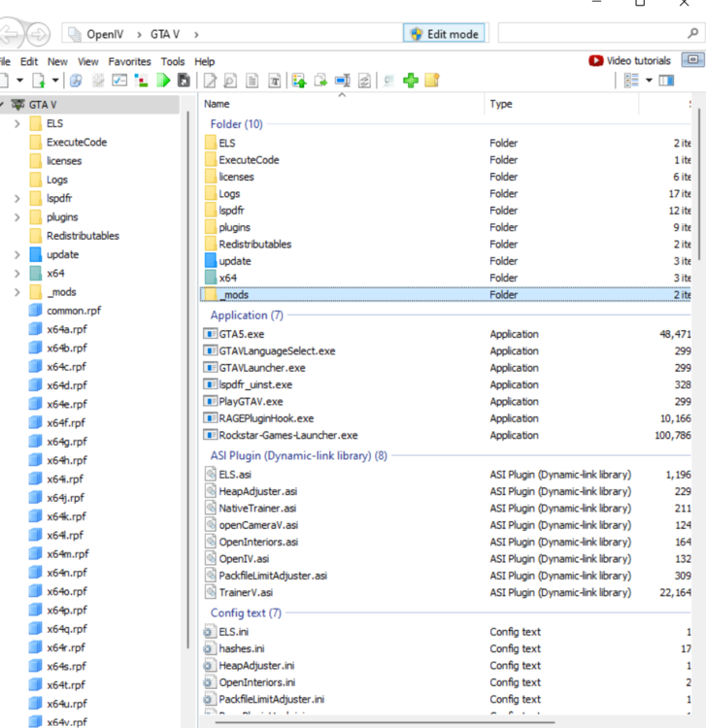This screenshot has height=728, width=706.
Task: Click the YouTube Video tutorials icon
Action: pos(595,61)
